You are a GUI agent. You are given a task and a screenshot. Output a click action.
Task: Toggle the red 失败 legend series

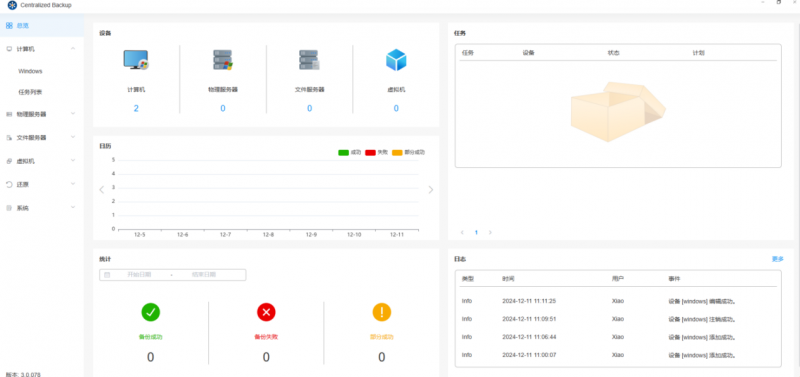click(377, 152)
